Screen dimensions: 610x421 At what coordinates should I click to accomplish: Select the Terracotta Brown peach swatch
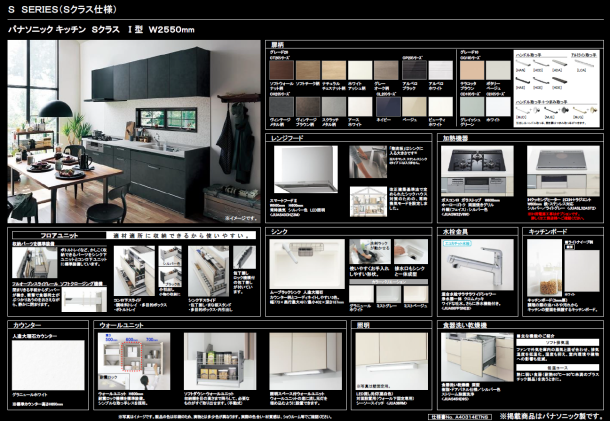472,70
